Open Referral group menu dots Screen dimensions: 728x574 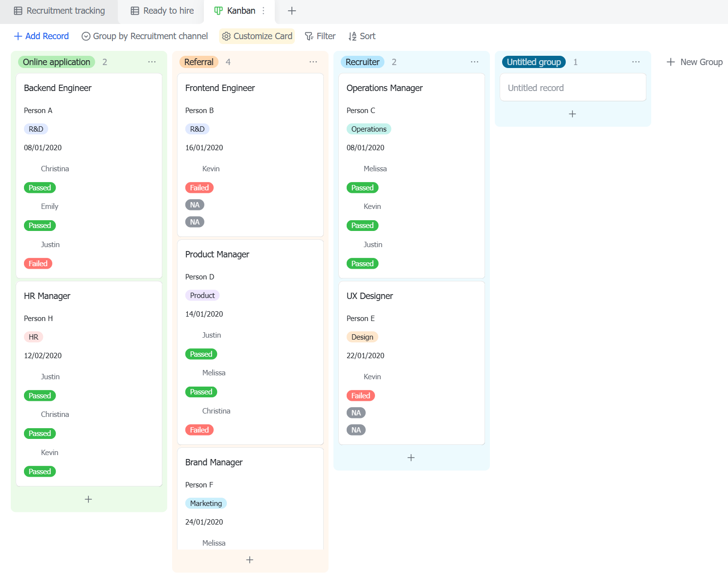(313, 62)
